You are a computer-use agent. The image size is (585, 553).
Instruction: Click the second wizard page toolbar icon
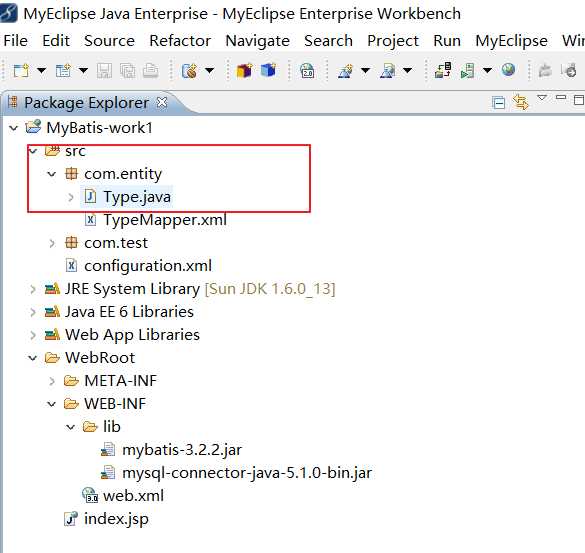pos(388,71)
